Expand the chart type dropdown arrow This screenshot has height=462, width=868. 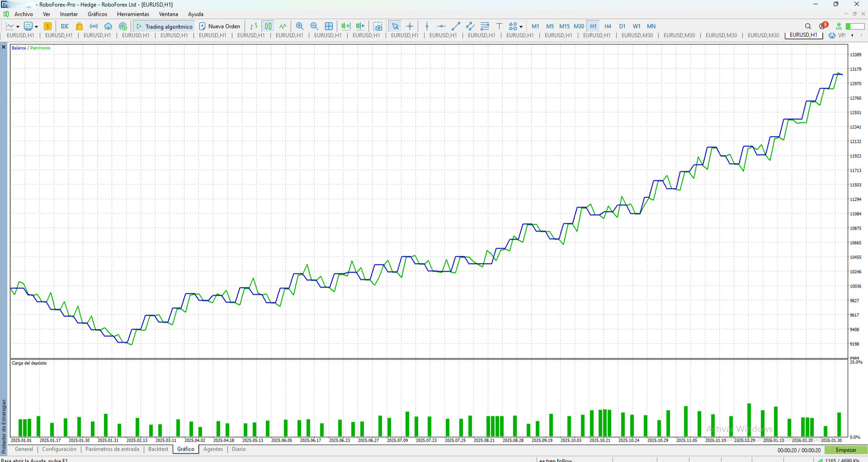(18, 27)
